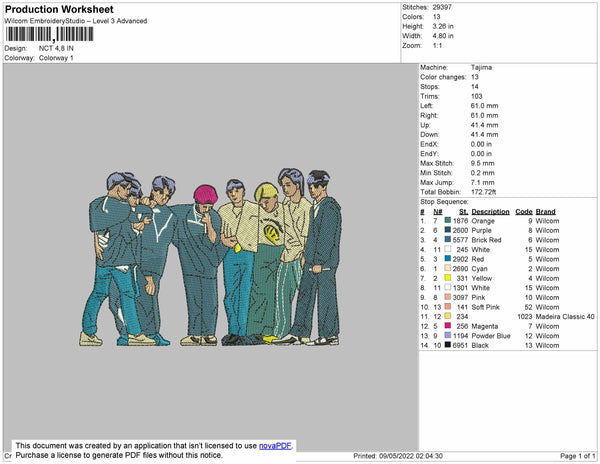Select the Yellow thread color swatch

pos(448,278)
